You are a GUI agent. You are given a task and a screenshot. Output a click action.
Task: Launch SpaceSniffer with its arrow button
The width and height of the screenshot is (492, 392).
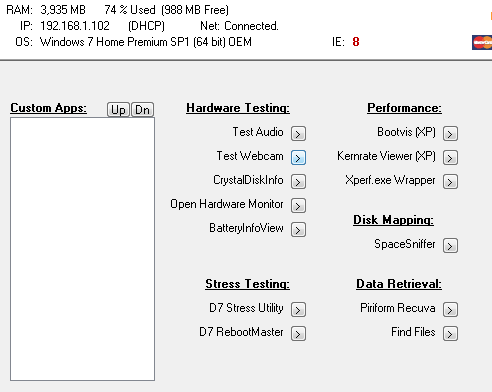[x=450, y=246]
